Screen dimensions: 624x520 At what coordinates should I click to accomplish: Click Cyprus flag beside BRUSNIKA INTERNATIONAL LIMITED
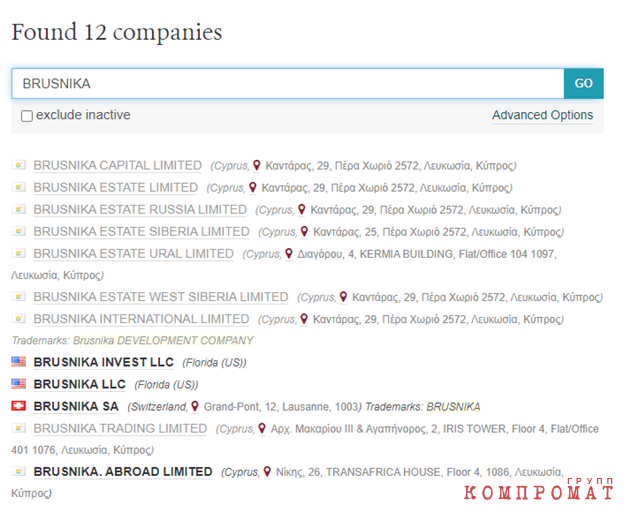[18, 318]
